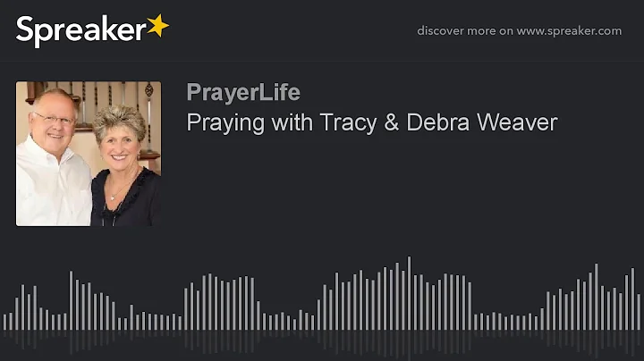Open the podcast cover photo thumbnail

point(89,154)
